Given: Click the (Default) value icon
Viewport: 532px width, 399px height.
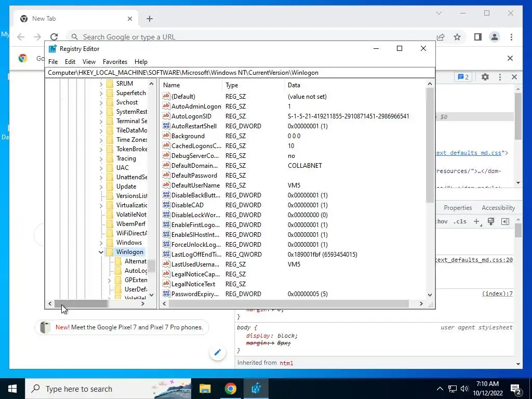Looking at the screenshot, I should point(166,96).
